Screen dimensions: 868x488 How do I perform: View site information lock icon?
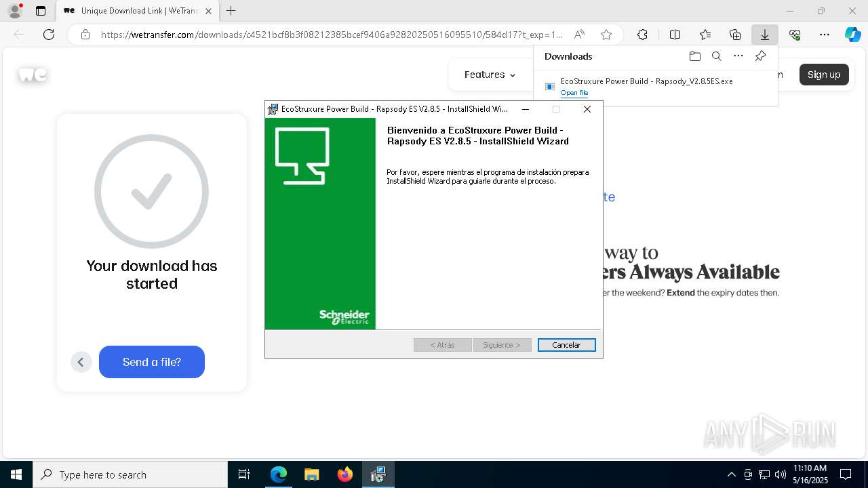point(85,35)
